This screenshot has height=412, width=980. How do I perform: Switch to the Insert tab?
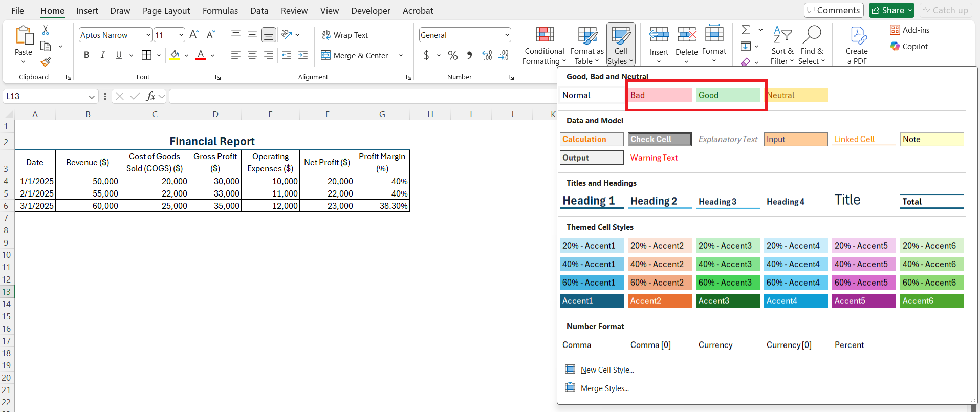[87, 11]
